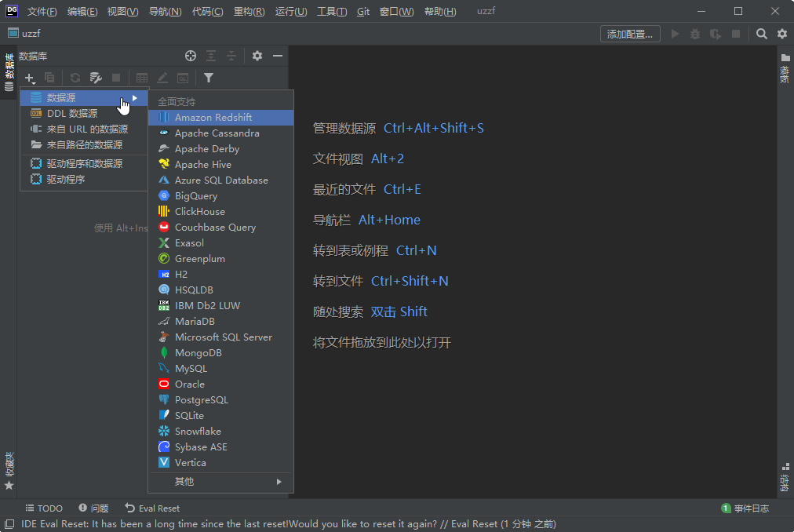Choose MariaDB data source
This screenshot has width=794, height=532.
point(220,322)
